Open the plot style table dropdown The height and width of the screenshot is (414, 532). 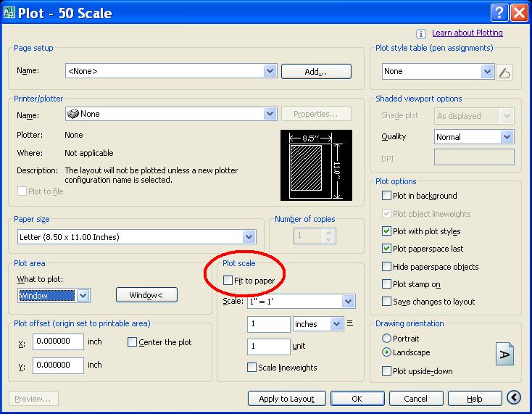[487, 71]
